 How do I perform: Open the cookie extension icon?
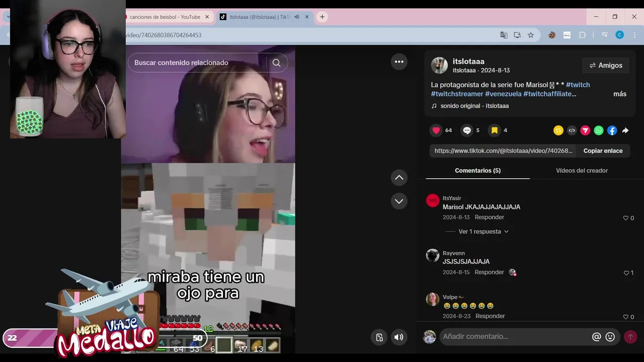point(552,35)
